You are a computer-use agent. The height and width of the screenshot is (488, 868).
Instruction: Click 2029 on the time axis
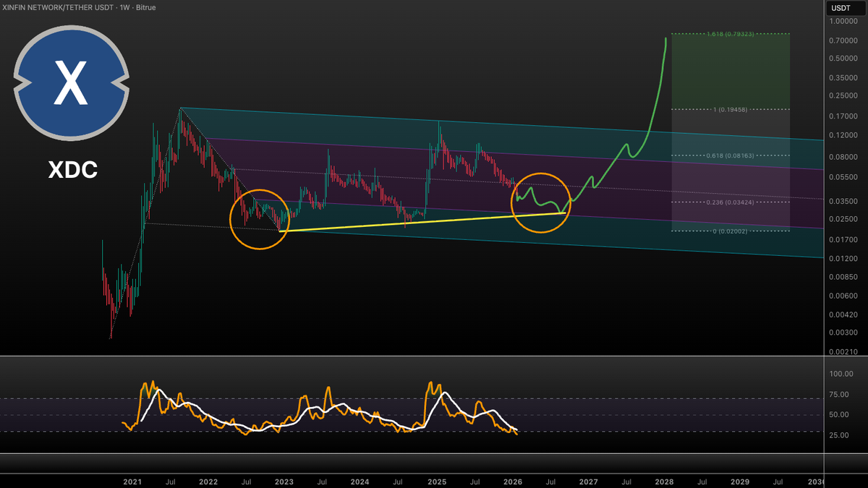tap(740, 481)
